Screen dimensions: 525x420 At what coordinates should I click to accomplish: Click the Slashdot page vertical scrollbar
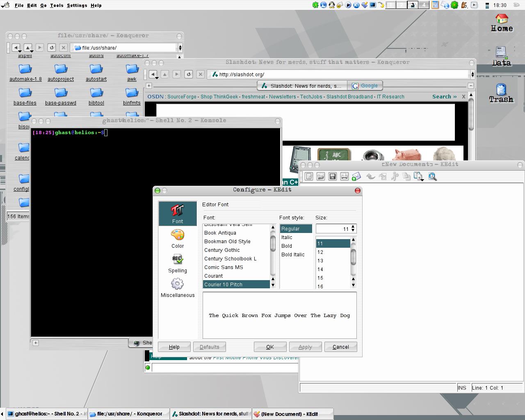(471, 114)
